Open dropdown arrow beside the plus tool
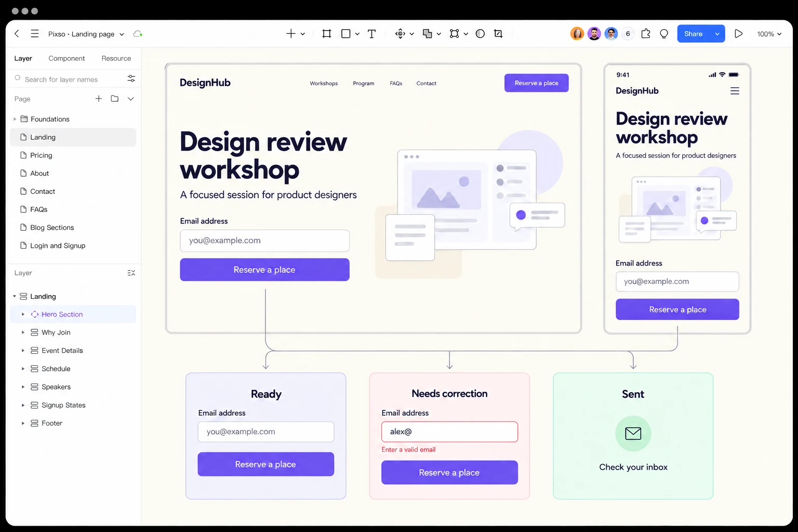The height and width of the screenshot is (532, 798). click(303, 34)
